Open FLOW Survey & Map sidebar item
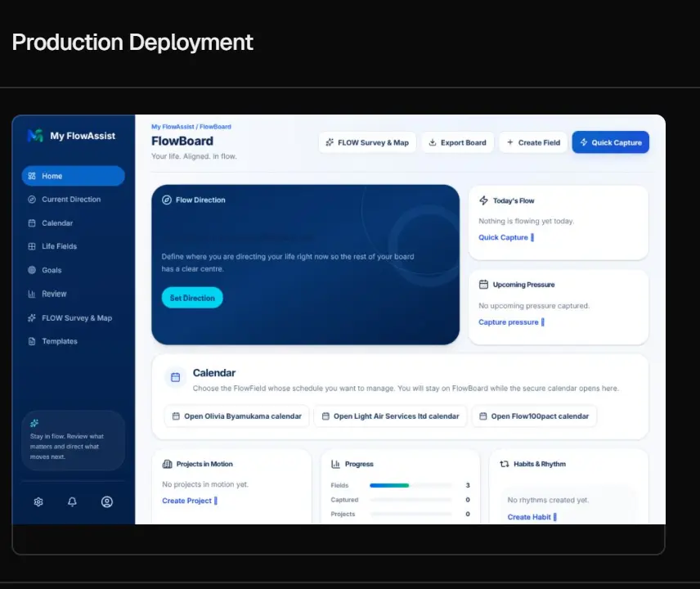Viewport: 700px width, 589px height. [74, 318]
